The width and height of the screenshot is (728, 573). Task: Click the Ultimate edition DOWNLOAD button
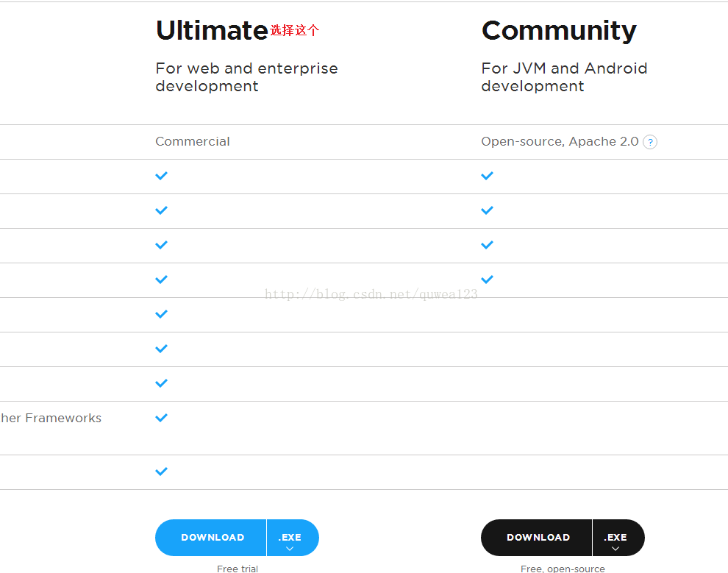point(211,537)
